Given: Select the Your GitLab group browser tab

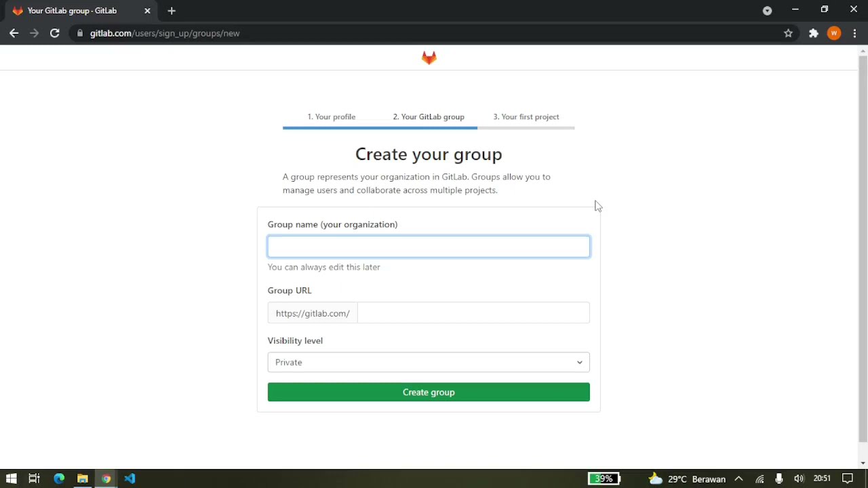Looking at the screenshot, I should (x=80, y=11).
